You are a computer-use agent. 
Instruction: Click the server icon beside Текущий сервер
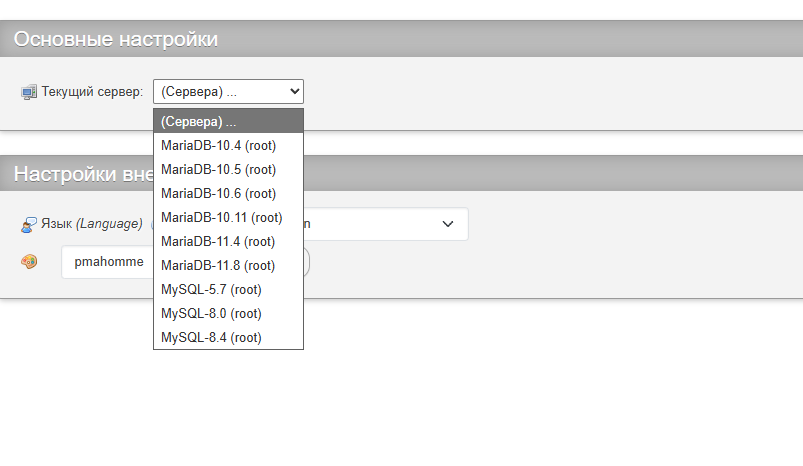(x=29, y=92)
